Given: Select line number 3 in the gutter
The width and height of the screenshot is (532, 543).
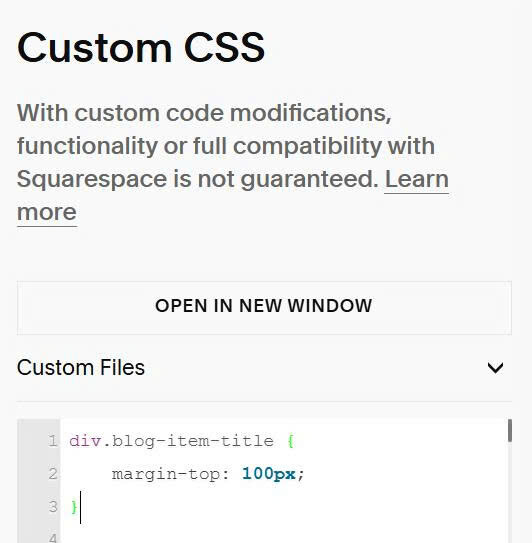Looking at the screenshot, I should click(x=53, y=507).
